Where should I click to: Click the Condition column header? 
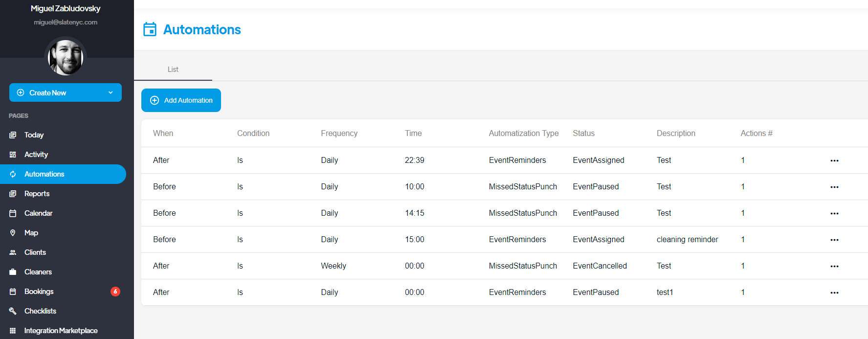pos(253,133)
